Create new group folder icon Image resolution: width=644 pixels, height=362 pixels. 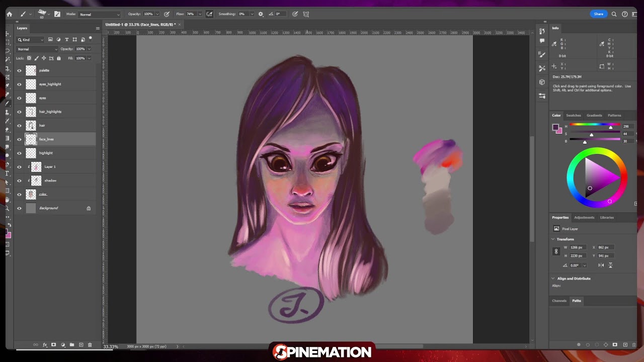tap(72, 345)
